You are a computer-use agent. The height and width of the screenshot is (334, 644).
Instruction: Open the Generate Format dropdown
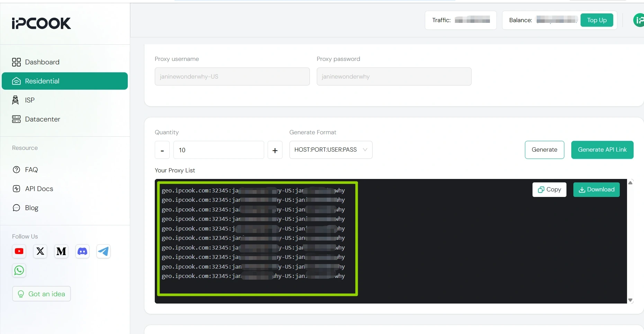pyautogui.click(x=330, y=150)
